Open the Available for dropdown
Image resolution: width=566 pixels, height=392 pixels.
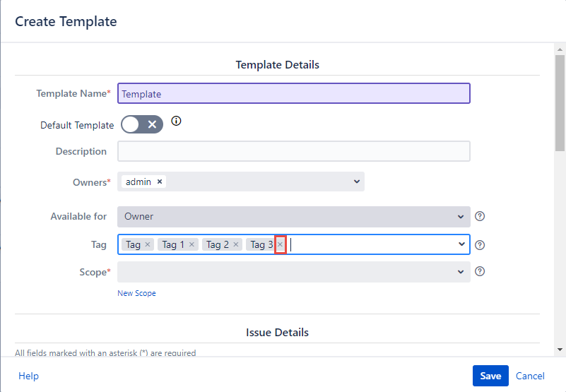click(x=293, y=216)
